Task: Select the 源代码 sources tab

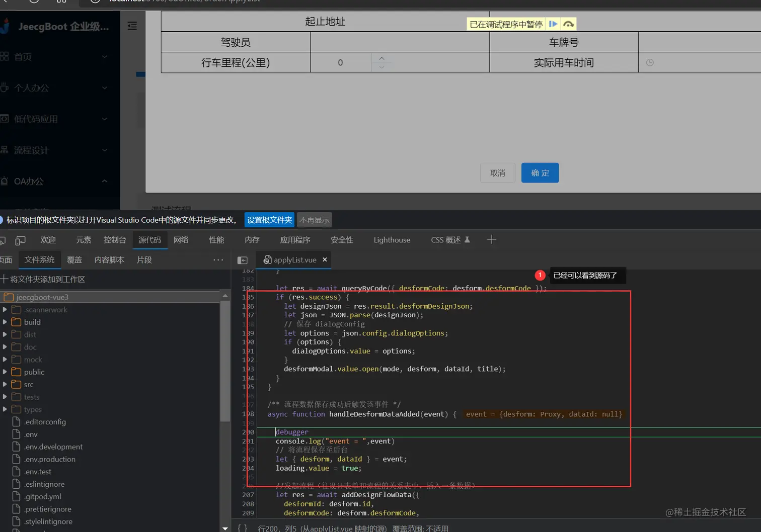Action: pyautogui.click(x=150, y=240)
